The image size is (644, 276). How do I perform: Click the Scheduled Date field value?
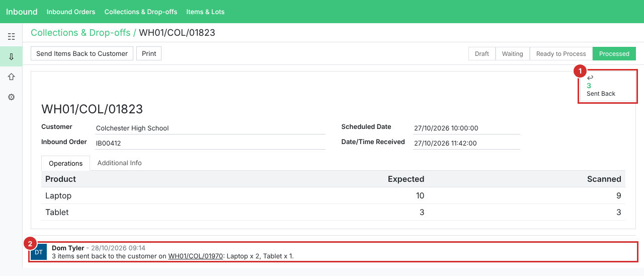[466, 128]
